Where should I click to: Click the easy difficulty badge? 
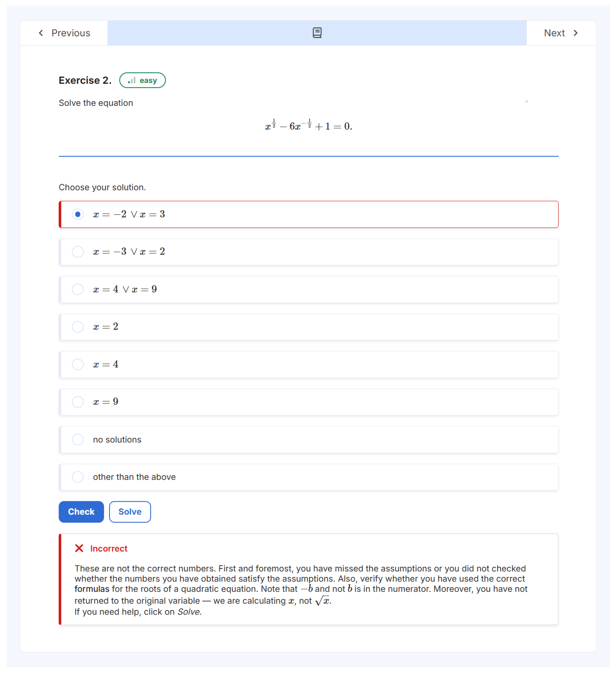pos(142,80)
